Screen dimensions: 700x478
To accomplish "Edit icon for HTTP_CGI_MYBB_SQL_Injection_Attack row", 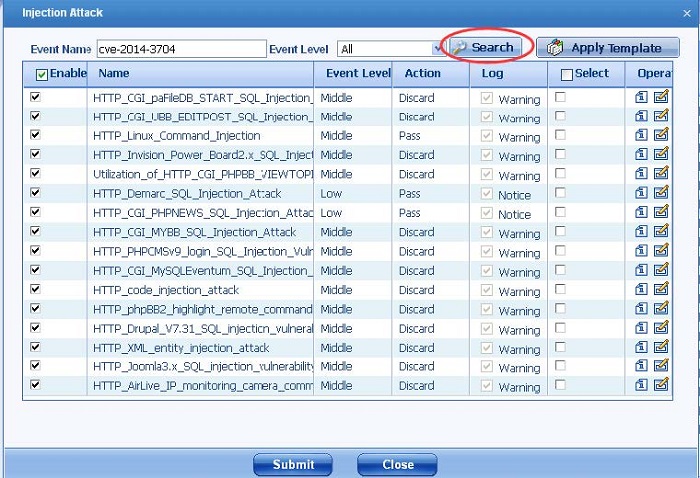I will pos(661,231).
